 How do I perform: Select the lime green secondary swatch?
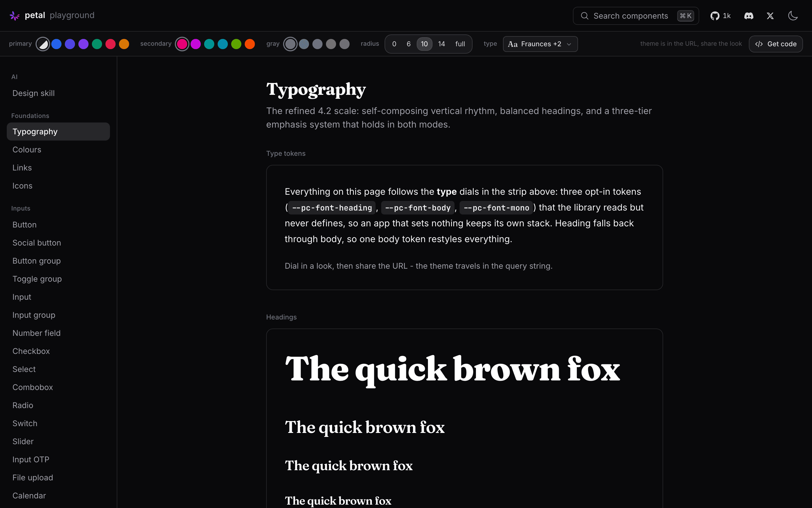[x=236, y=44]
